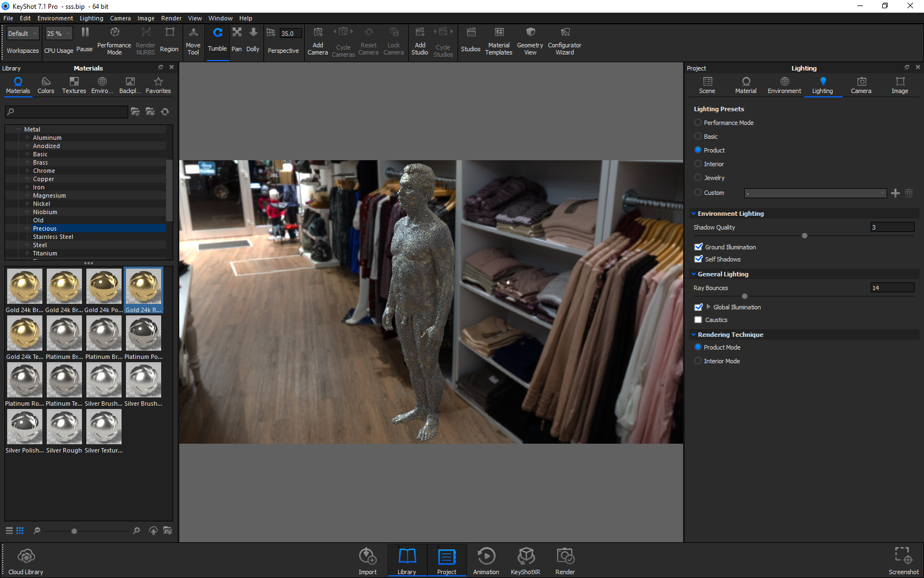This screenshot has width=924, height=578.
Task: Collapse the Environment Lighting section
Action: 694,214
